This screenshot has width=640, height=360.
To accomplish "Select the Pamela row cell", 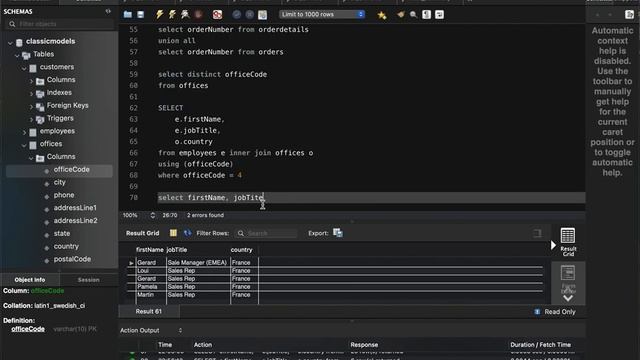I will 151,287.
